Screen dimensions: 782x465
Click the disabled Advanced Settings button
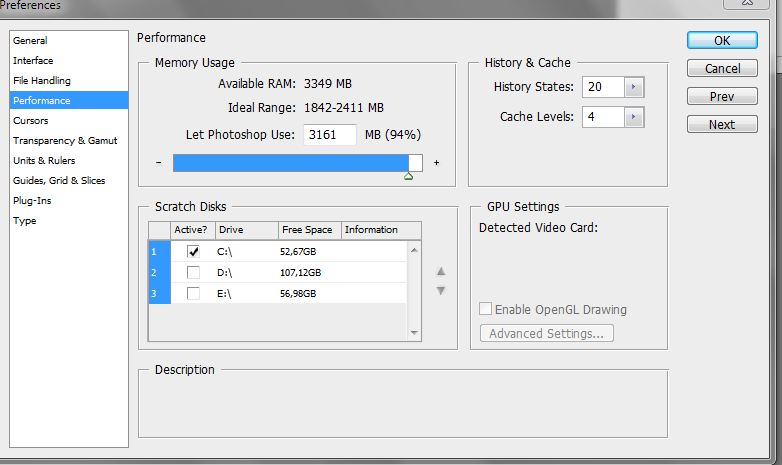[x=547, y=333]
